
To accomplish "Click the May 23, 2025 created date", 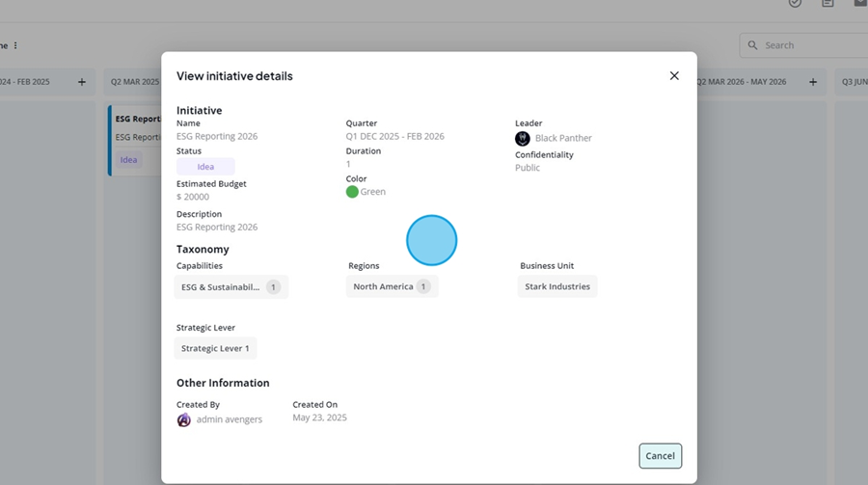I will point(319,418).
